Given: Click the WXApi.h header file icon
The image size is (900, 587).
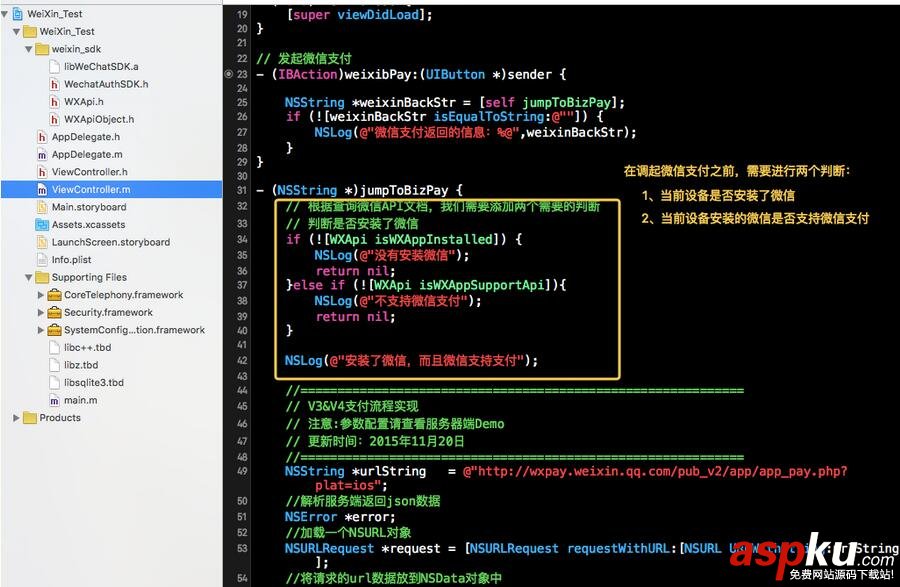Looking at the screenshot, I should pos(53,100).
